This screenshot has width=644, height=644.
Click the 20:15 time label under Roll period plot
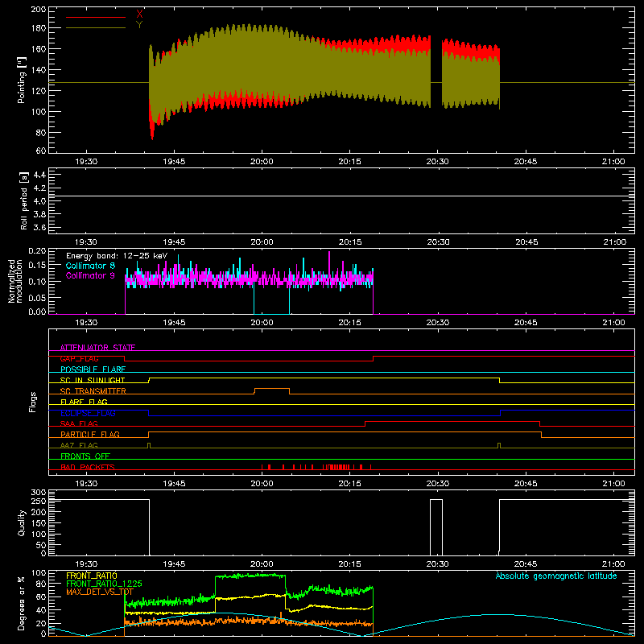coord(350,242)
